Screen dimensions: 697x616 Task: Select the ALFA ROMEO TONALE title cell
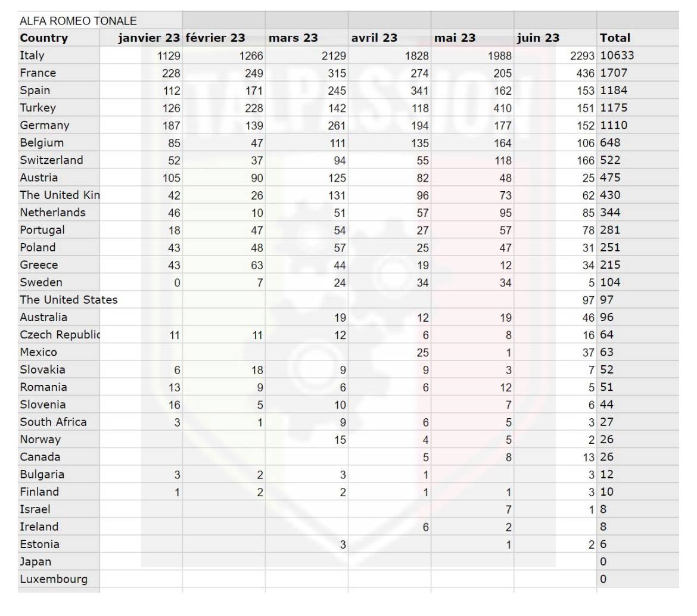[100, 21]
